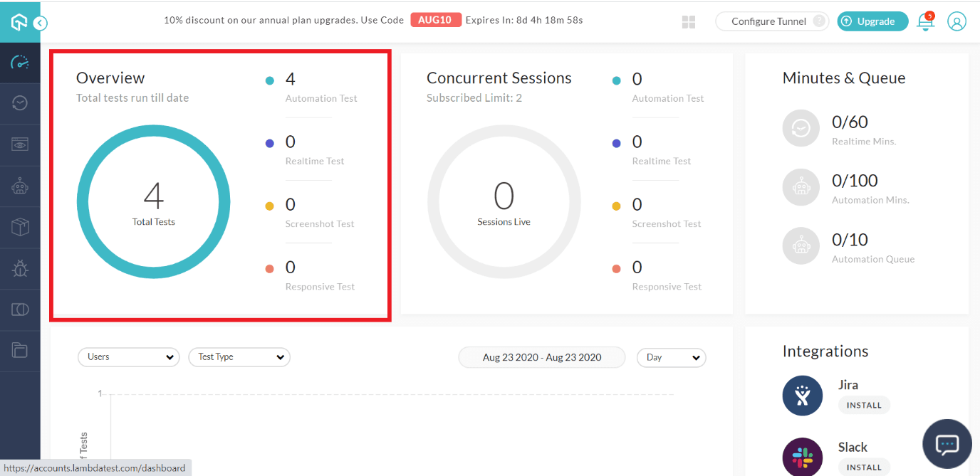Image resolution: width=980 pixels, height=476 pixels.
Task: Open the apps grid icon near Configure Tunnel
Action: point(688,22)
